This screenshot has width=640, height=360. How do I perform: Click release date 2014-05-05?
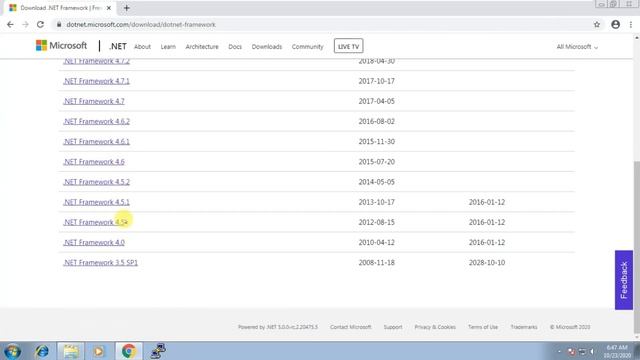[x=376, y=182]
